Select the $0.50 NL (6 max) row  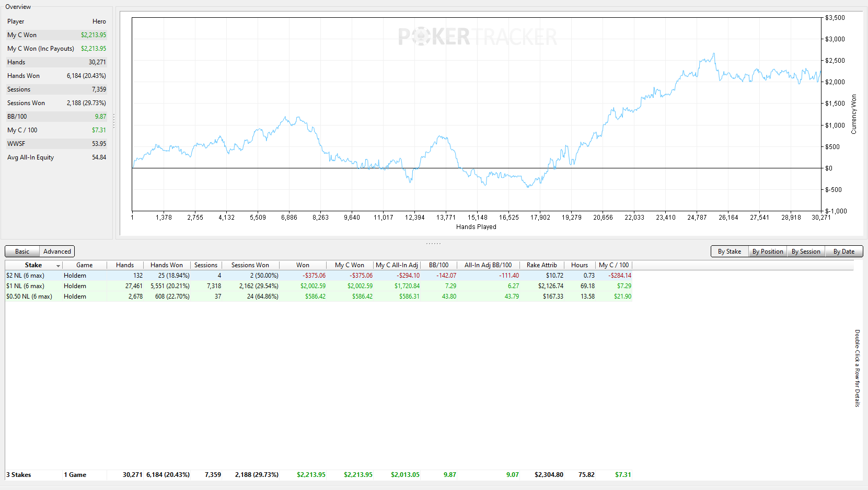[319, 297]
